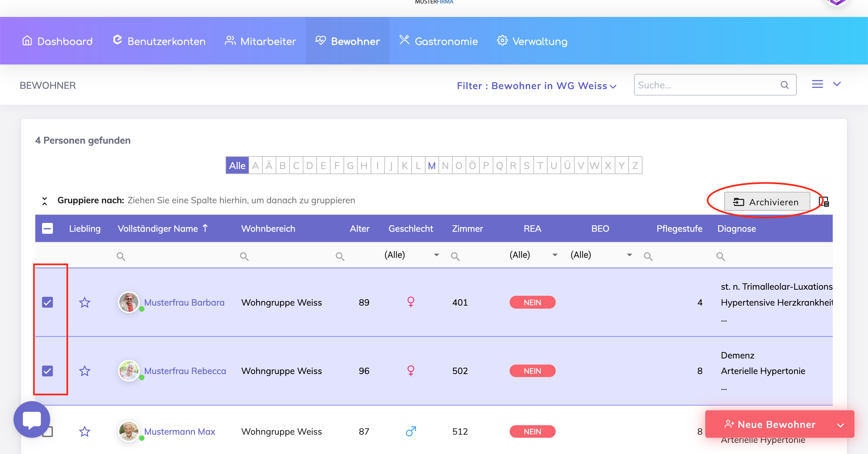Click the search icon under Wohnbereich column
868x454 pixels.
(244, 256)
